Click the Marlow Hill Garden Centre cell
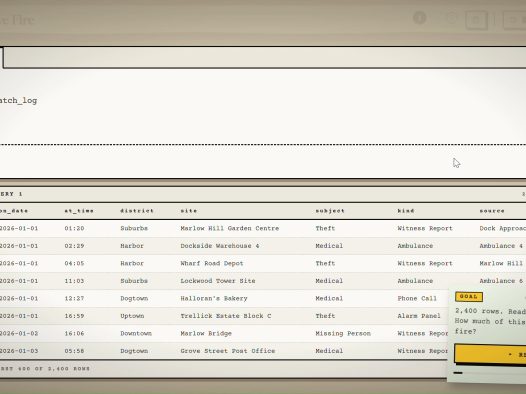This screenshot has height=394, width=526. [x=230, y=228]
